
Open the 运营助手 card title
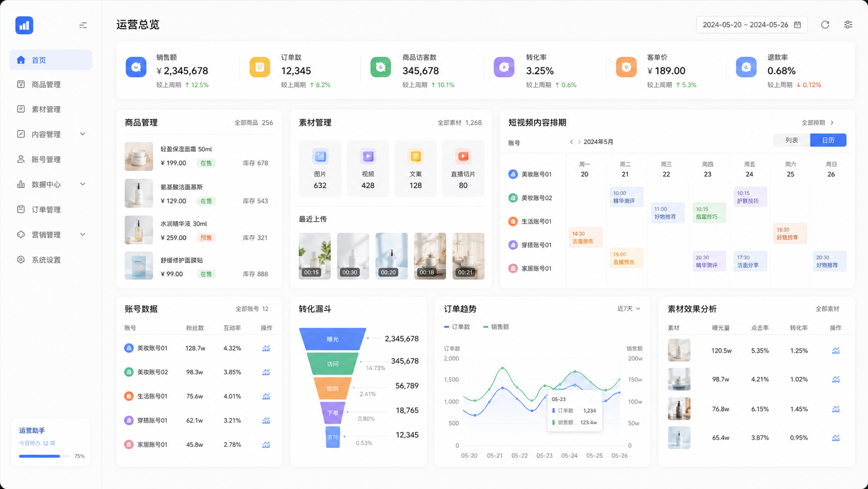tap(32, 431)
